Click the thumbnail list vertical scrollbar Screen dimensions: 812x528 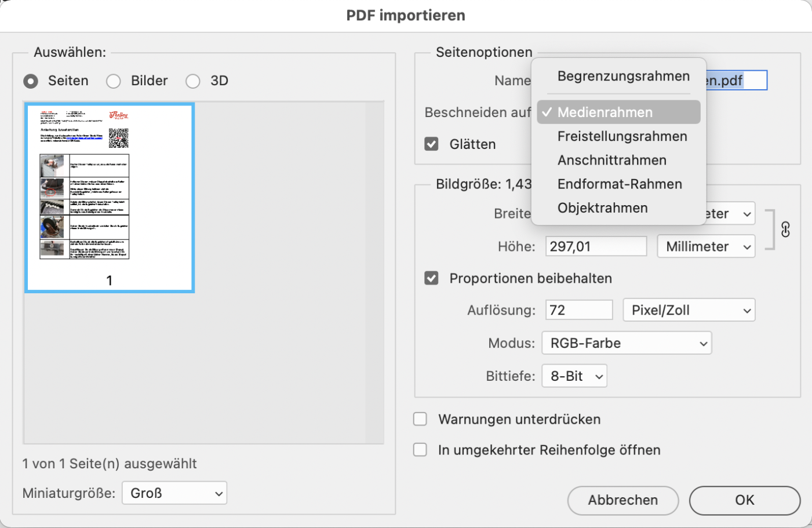[x=374, y=272]
